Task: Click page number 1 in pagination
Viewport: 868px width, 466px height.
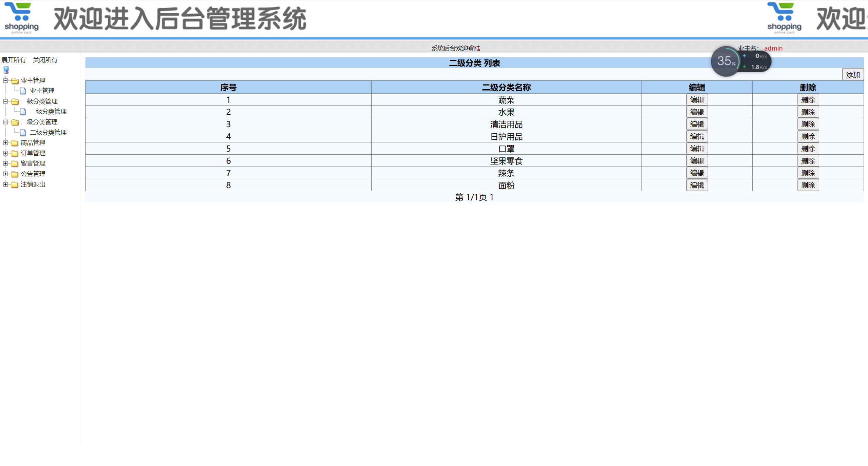Action: pos(491,197)
